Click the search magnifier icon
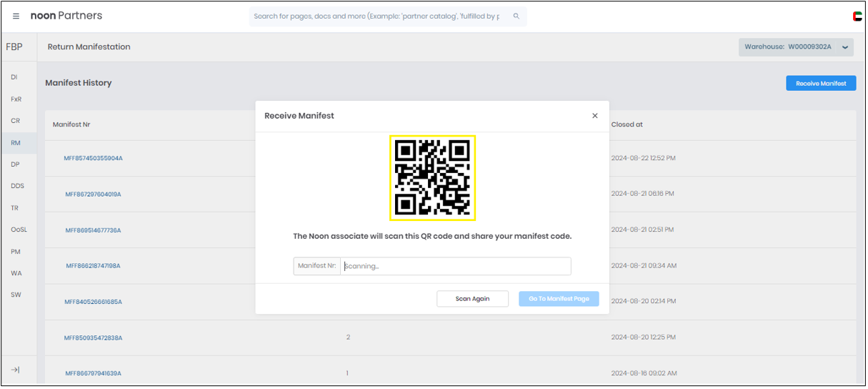Image resolution: width=868 pixels, height=389 pixels. (517, 16)
